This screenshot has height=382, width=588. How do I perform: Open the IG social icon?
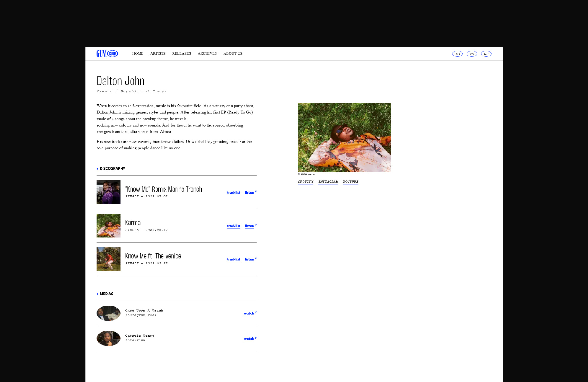click(x=457, y=54)
